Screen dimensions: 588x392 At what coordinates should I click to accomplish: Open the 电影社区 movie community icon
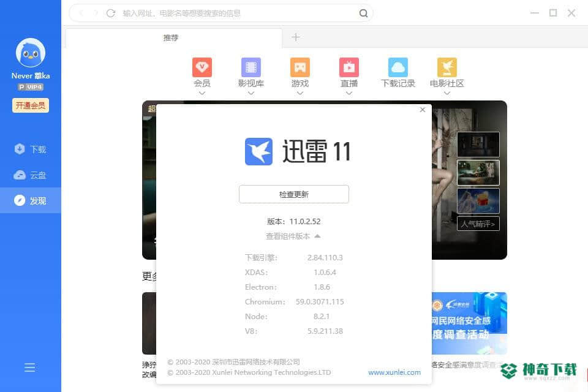coord(447,67)
